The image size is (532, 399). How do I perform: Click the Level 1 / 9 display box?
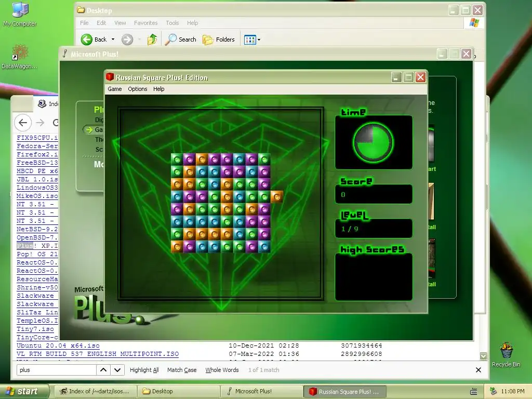[374, 229]
